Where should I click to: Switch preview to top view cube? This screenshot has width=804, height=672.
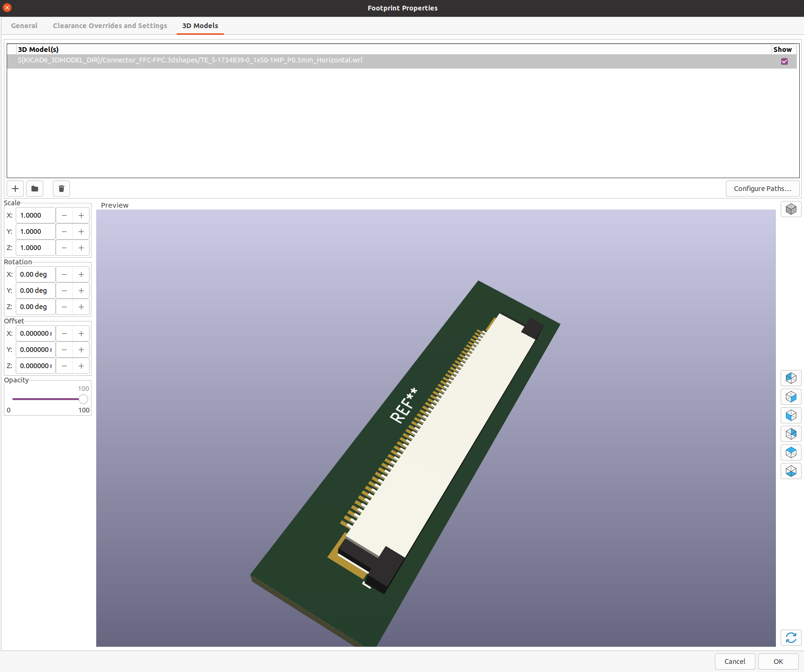click(791, 452)
